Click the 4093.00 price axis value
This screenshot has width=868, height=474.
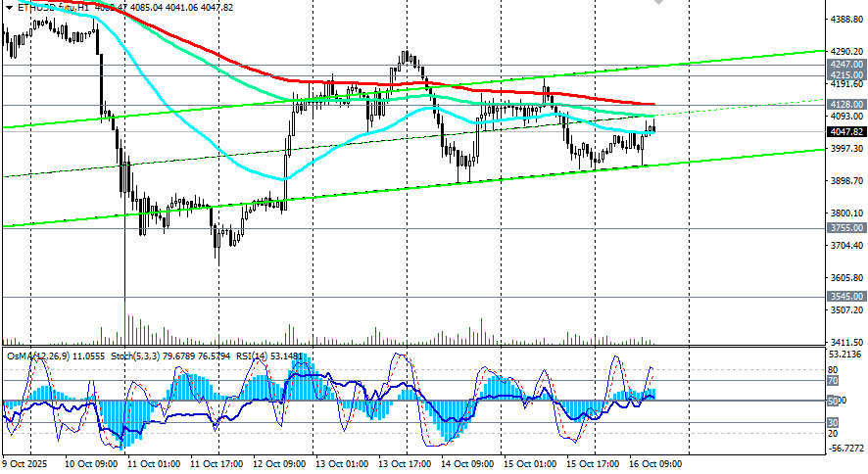847,117
